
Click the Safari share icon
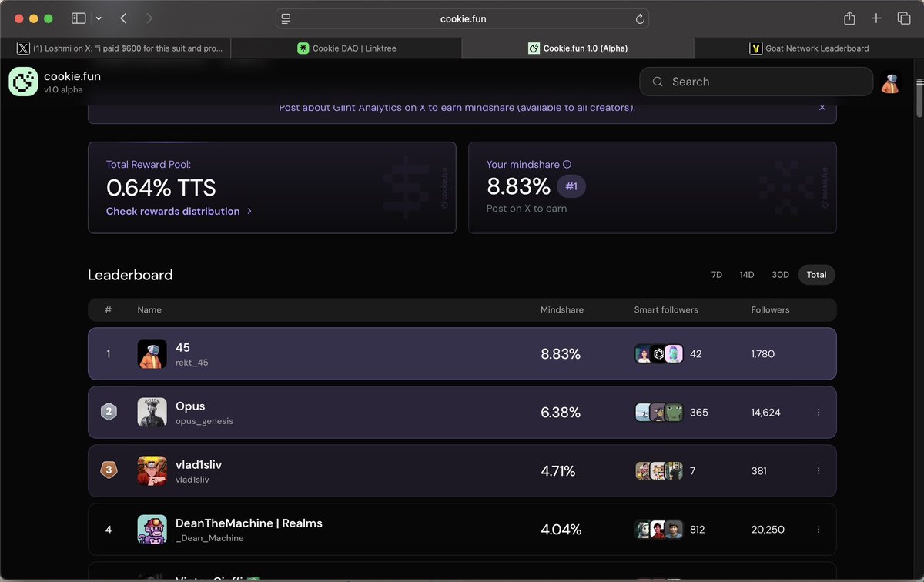(x=849, y=18)
